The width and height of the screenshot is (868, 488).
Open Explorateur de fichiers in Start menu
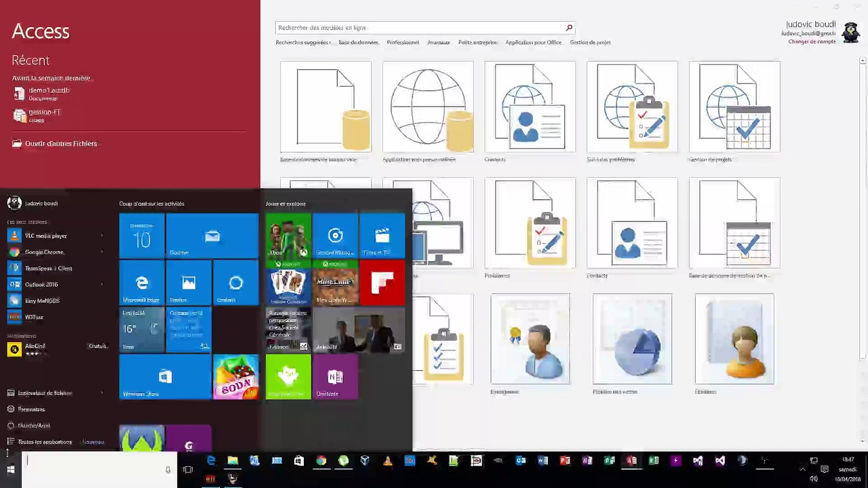(x=45, y=392)
